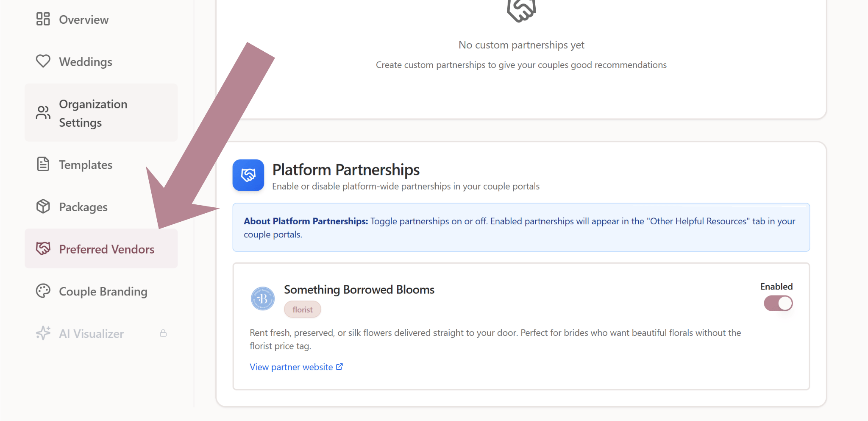Open Preferred Vendors in the sidebar
Viewport: 868px width, 421px height.
click(106, 249)
